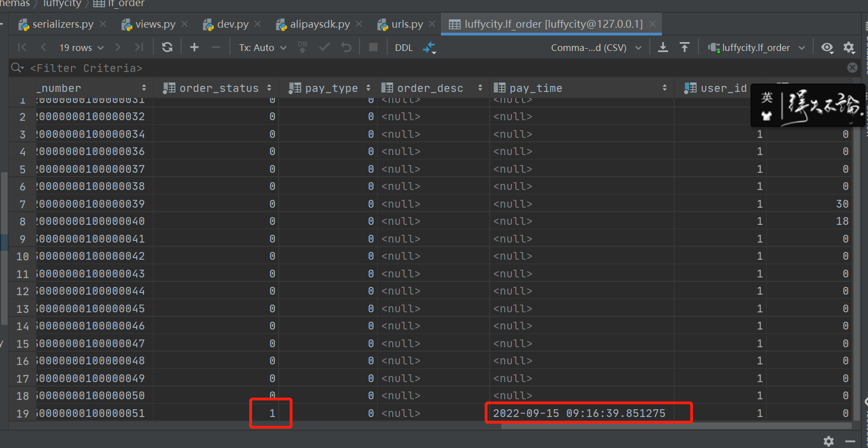The image size is (868, 448).
Task: Click the user_id column header
Action: [x=720, y=88]
